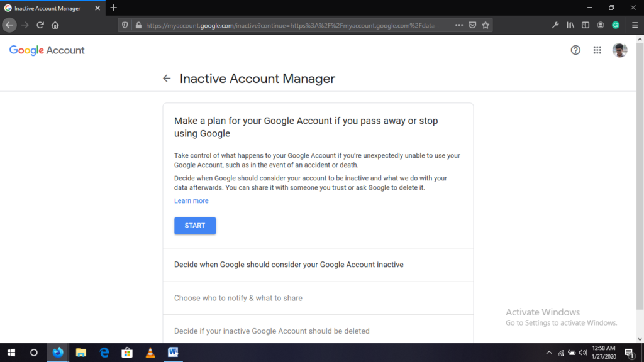This screenshot has height=362, width=644.
Task: Select 'Decide if your inactive Google Account should be deleted'
Action: (318, 329)
